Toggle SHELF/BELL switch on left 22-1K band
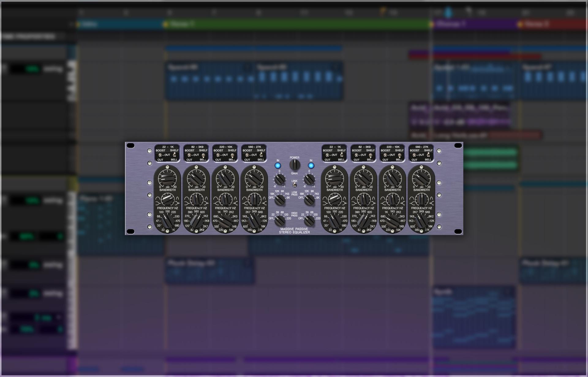The width and height of the screenshot is (588, 377). click(x=175, y=155)
